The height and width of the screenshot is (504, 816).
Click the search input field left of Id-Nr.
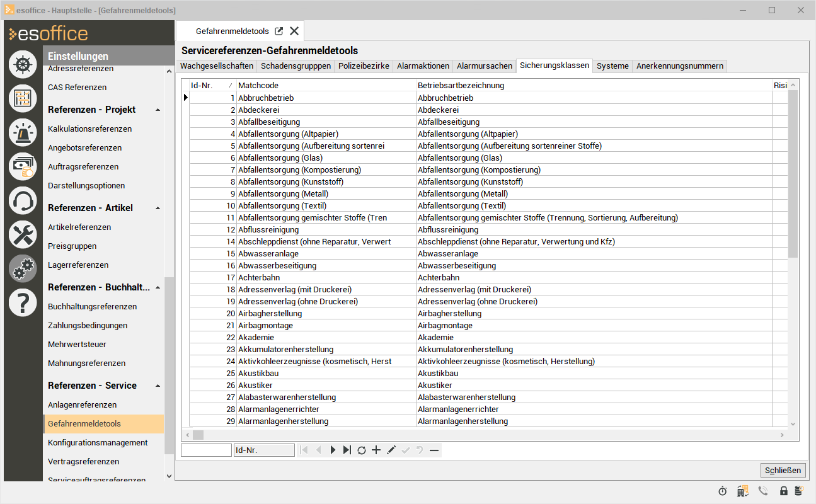pyautogui.click(x=206, y=450)
